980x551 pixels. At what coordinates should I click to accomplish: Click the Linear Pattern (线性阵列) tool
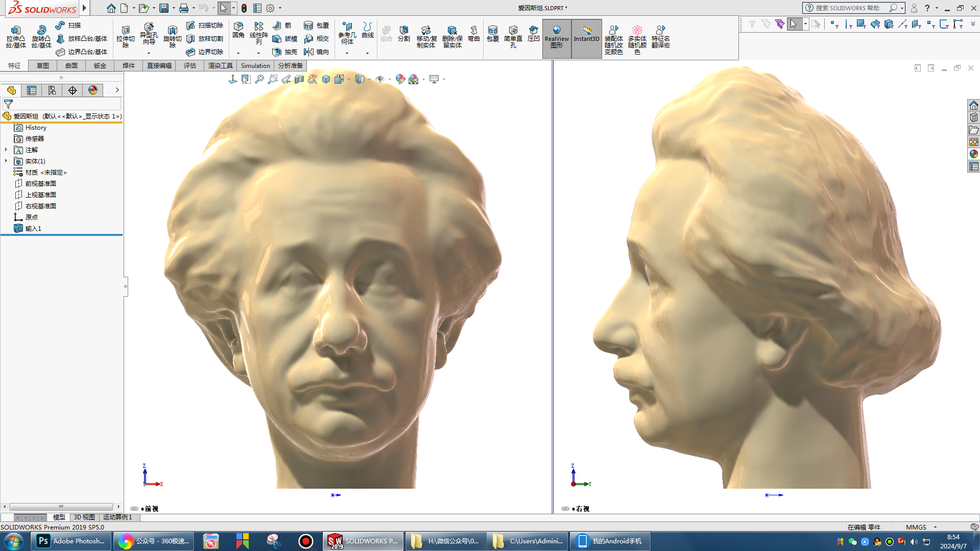point(259,33)
